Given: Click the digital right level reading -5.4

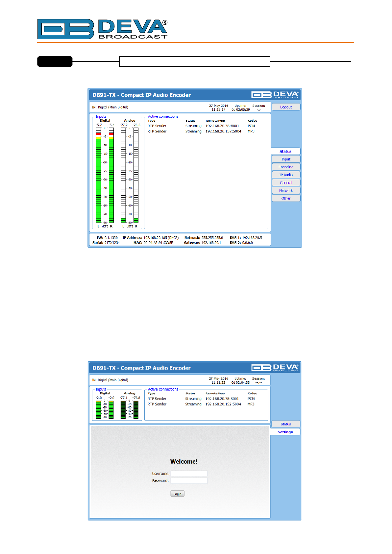Looking at the screenshot, I should [x=111, y=125].
